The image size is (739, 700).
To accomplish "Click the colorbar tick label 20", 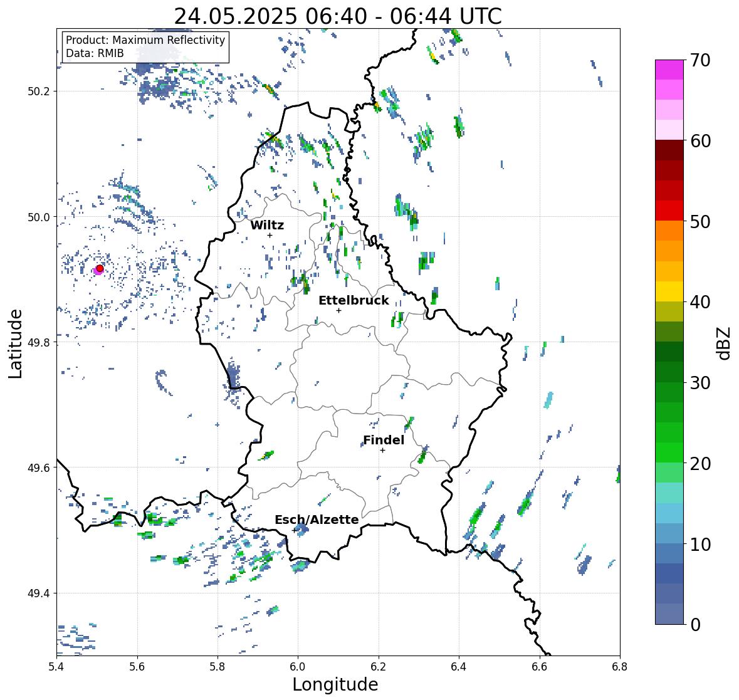I will click(x=700, y=464).
